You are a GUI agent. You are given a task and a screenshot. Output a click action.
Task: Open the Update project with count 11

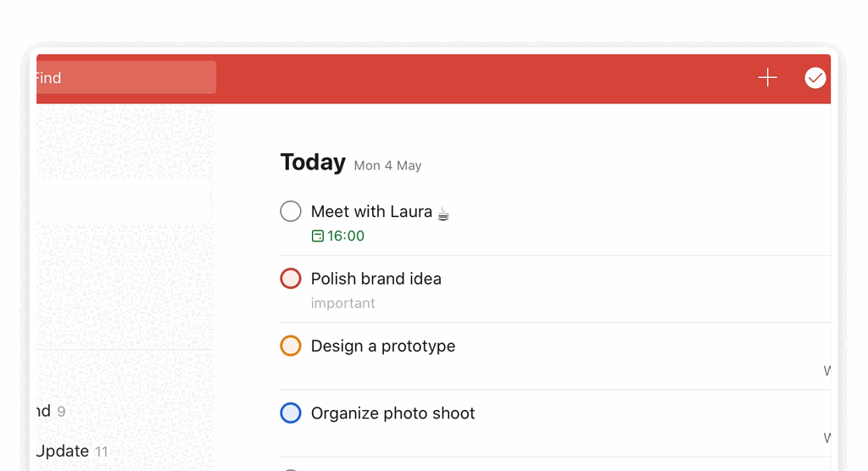[x=72, y=451]
